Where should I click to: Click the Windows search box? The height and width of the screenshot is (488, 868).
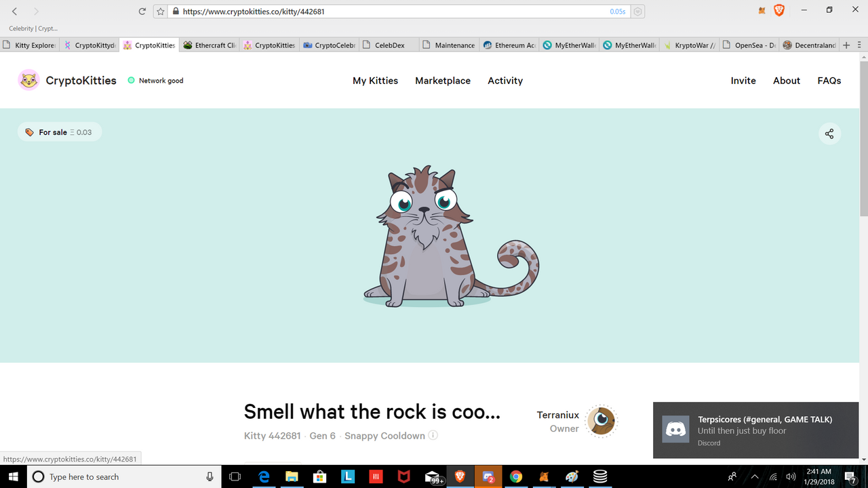[124, 476]
